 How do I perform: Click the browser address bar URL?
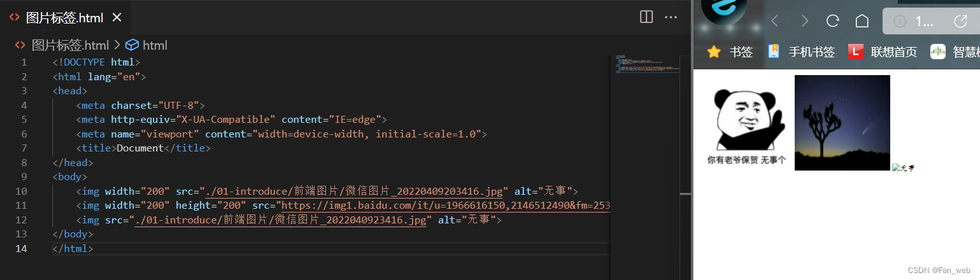click(x=924, y=22)
